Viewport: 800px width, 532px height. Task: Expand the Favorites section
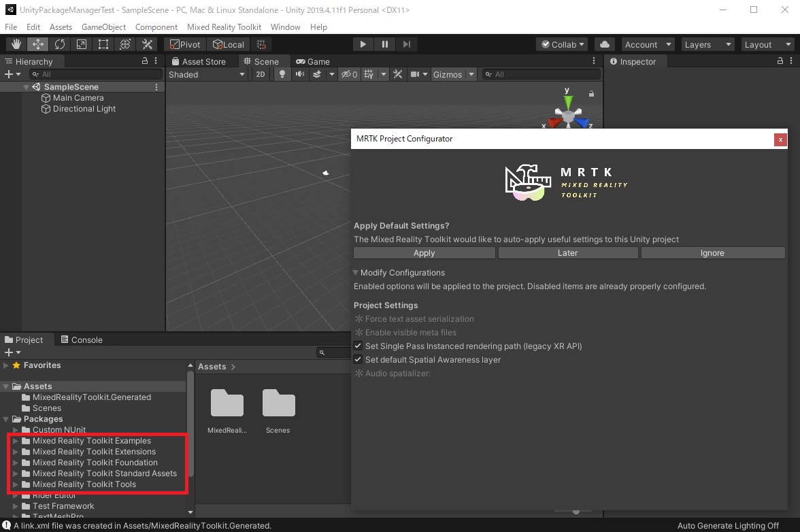6,365
